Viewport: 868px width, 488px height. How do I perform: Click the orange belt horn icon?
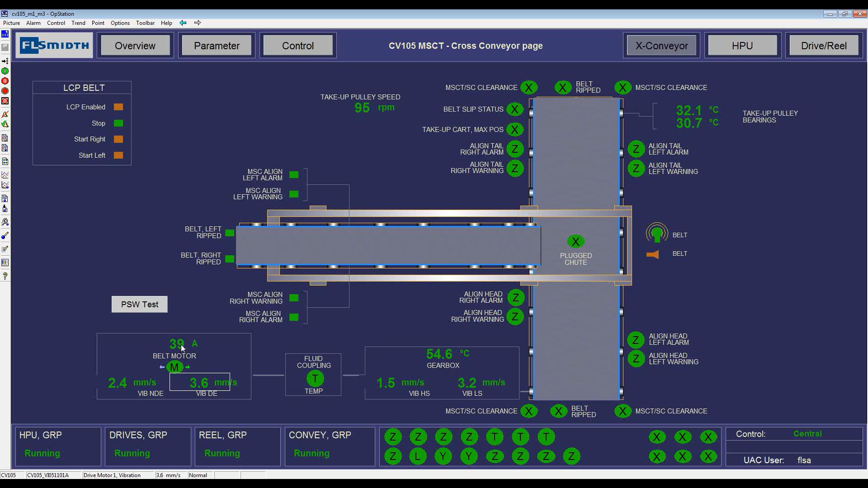pos(653,254)
